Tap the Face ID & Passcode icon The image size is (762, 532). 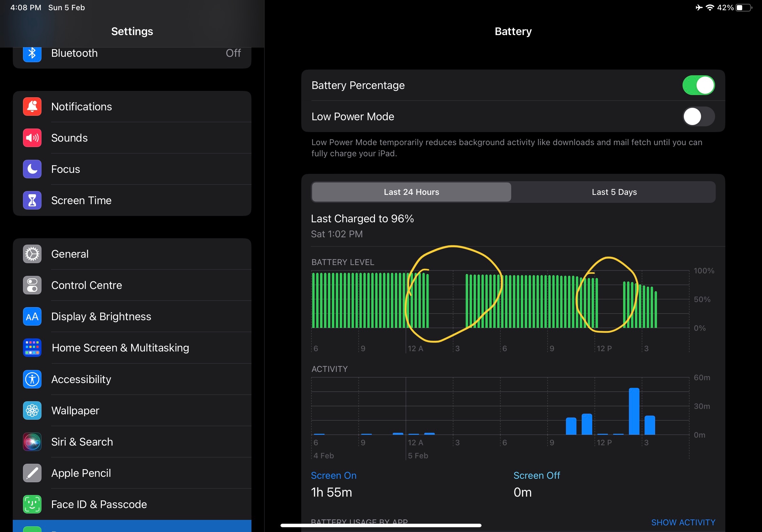click(32, 504)
